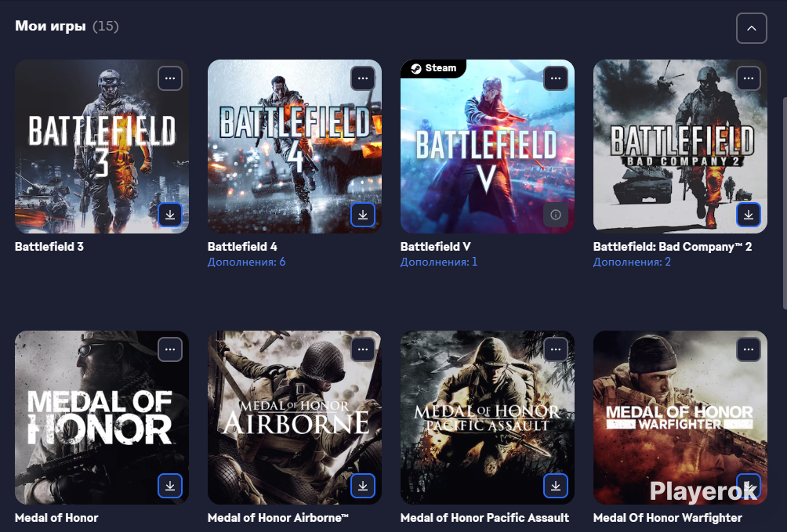Viewport: 787px width, 532px height.
Task: Open more options for Battlefield V
Action: point(556,78)
